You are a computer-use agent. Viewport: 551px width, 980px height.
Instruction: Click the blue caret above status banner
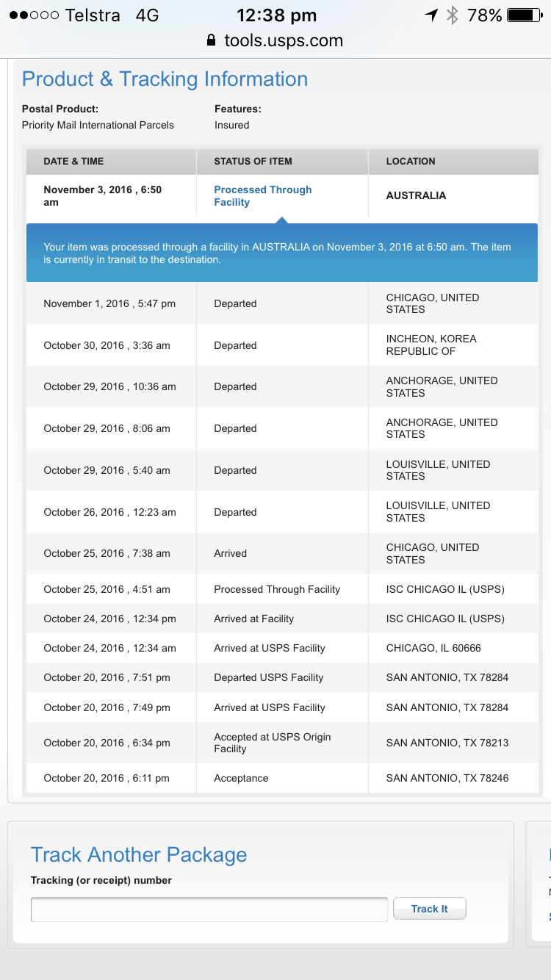[x=281, y=220]
